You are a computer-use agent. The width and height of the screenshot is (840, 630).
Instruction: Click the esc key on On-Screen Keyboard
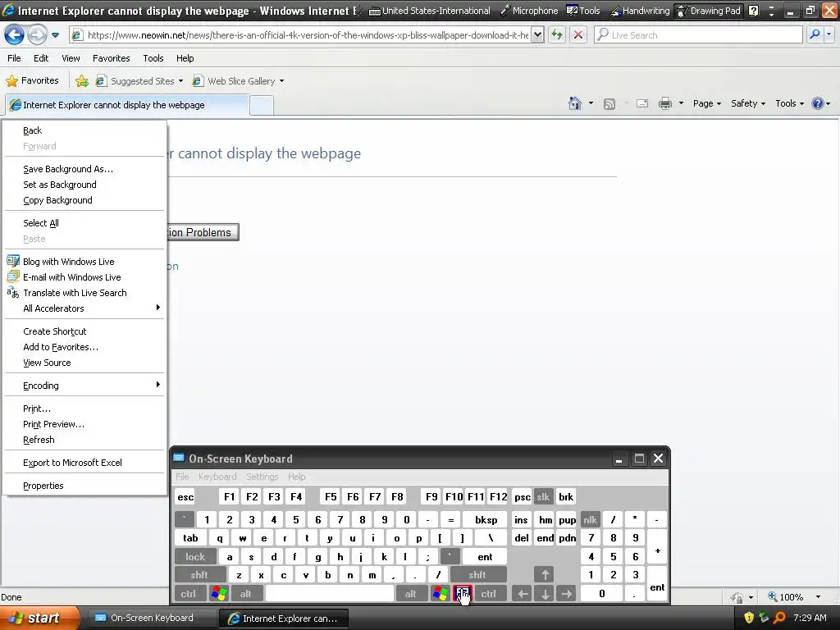[x=185, y=497]
